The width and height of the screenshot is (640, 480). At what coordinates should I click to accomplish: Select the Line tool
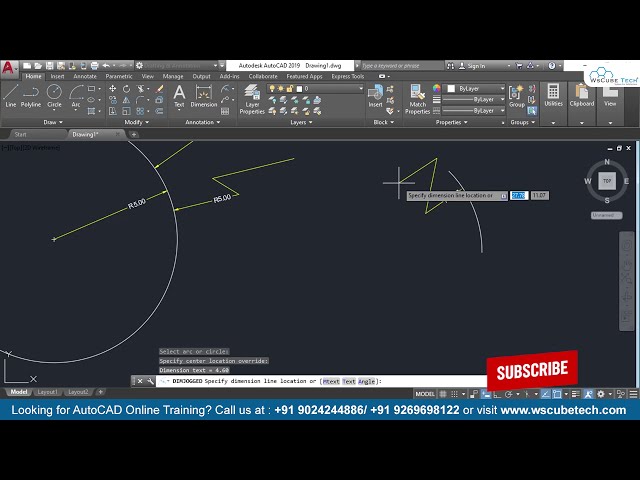[x=11, y=94]
